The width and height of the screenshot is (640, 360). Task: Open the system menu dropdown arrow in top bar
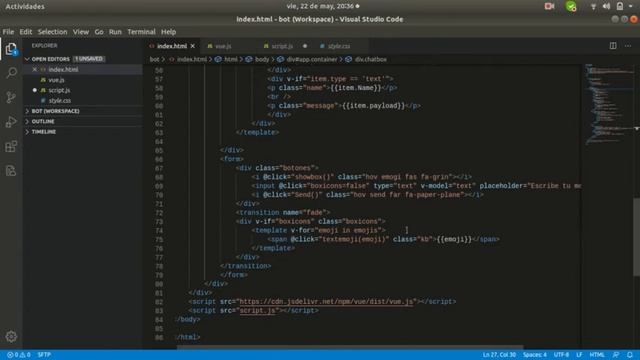(x=631, y=6)
